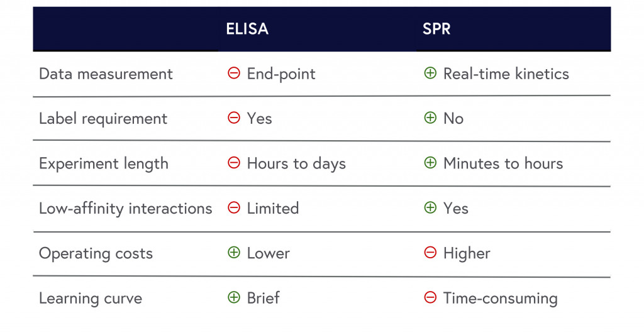Click the red minus icon beside Hours to days
644x335 pixels.
[234, 163]
